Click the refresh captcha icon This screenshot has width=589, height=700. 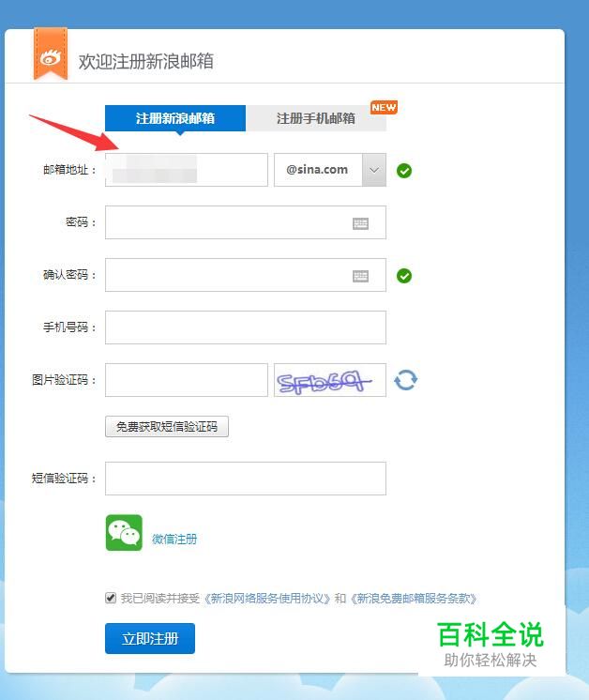pyautogui.click(x=405, y=380)
